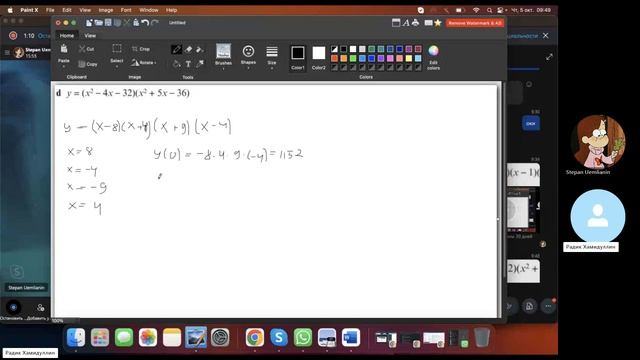Open the Font menu
This screenshot has height=360, width=640.
tap(126, 10)
